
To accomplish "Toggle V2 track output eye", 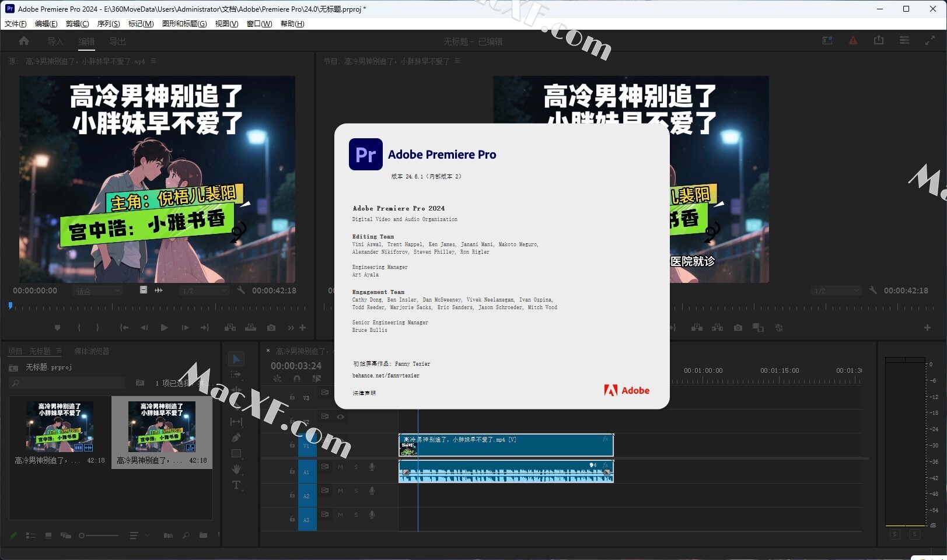I will [x=341, y=416].
